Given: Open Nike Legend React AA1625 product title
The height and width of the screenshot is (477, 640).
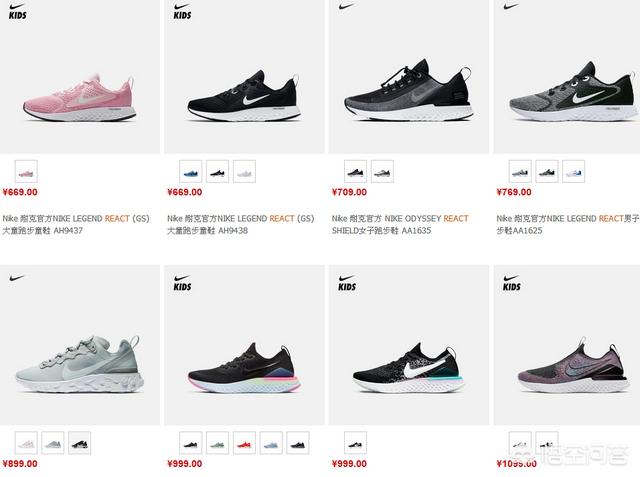Looking at the screenshot, I should pos(567,224).
